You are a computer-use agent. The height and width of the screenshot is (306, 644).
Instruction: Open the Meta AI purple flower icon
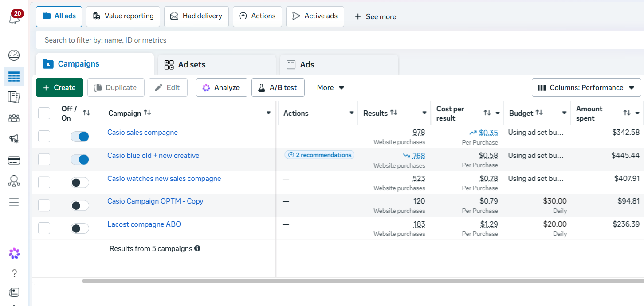(x=14, y=253)
